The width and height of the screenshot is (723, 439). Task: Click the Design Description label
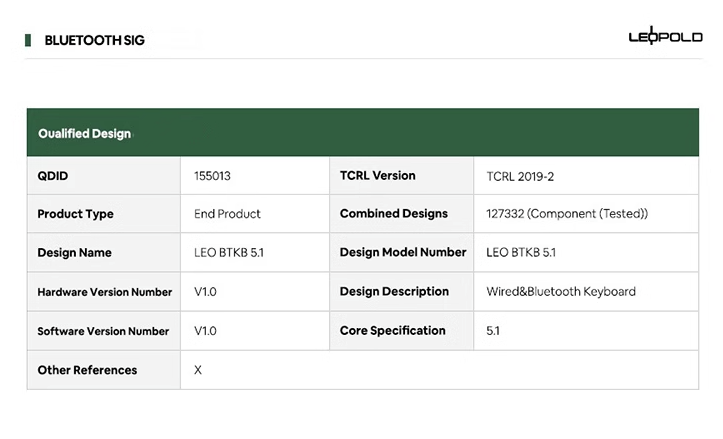click(394, 291)
